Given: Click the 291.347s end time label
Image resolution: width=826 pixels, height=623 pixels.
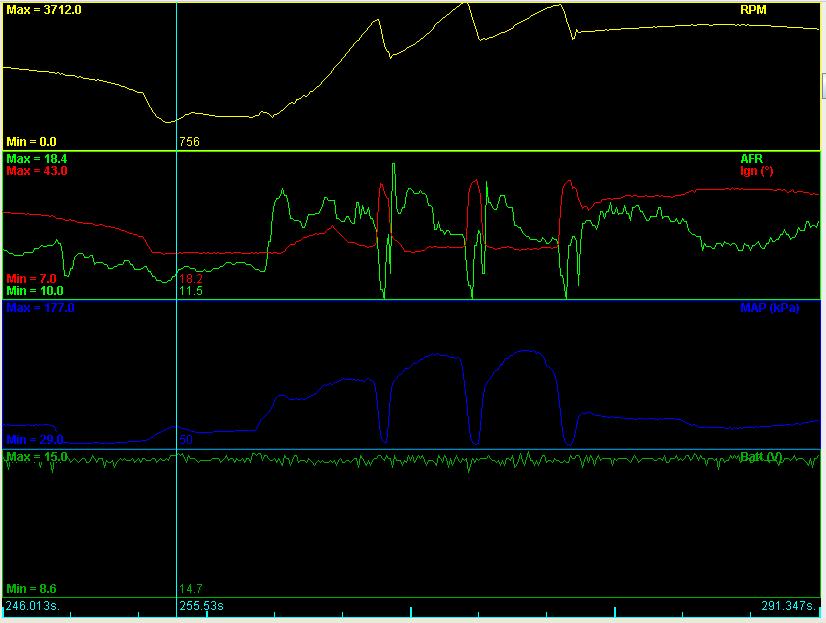Looking at the screenshot, I should point(788,606).
